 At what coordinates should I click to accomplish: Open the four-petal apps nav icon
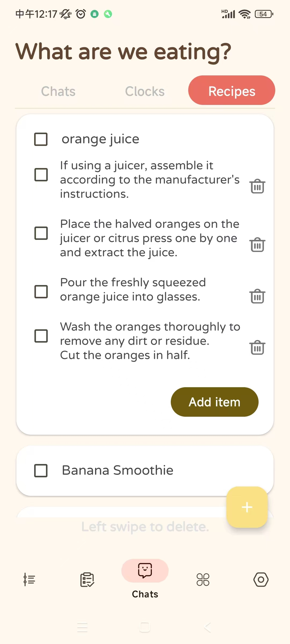pyautogui.click(x=203, y=580)
